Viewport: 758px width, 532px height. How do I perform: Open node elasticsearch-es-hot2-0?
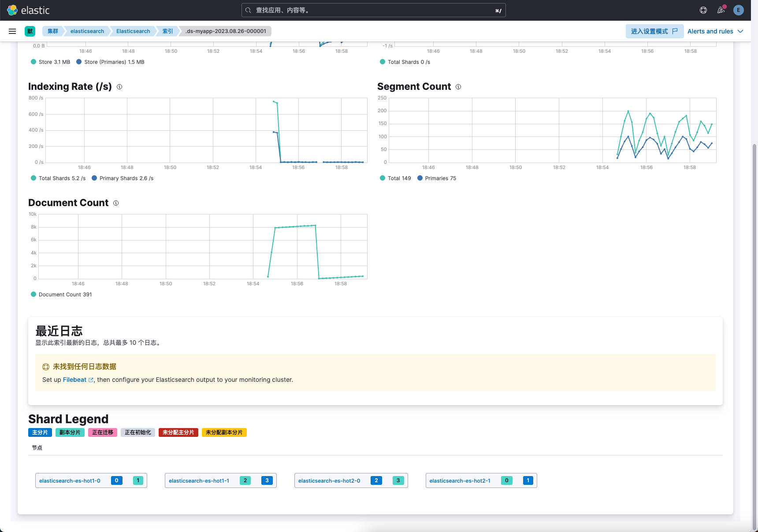(329, 481)
